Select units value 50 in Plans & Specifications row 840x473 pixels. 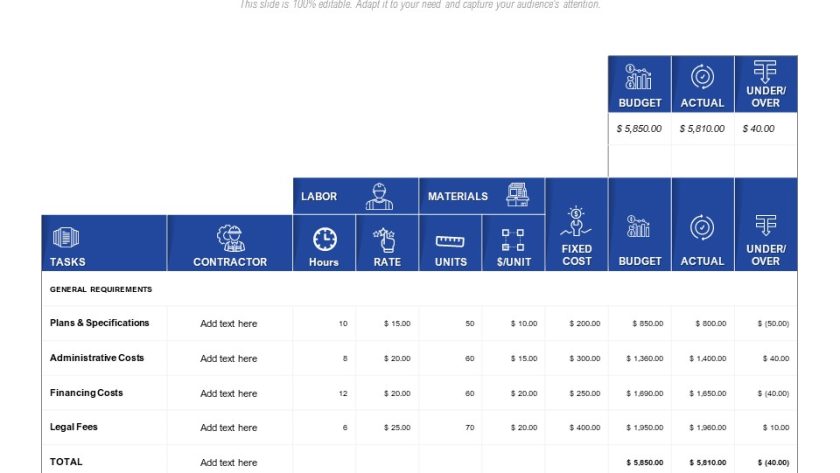pyautogui.click(x=470, y=324)
